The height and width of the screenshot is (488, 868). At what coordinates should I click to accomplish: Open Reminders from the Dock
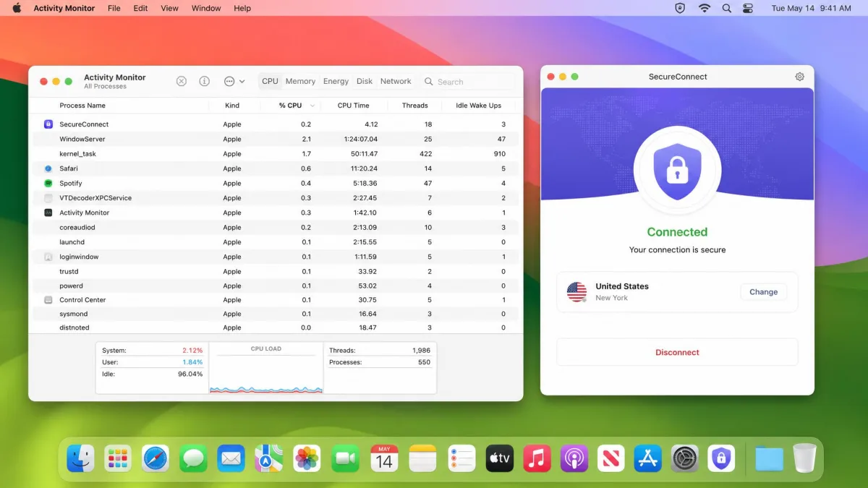461,458
